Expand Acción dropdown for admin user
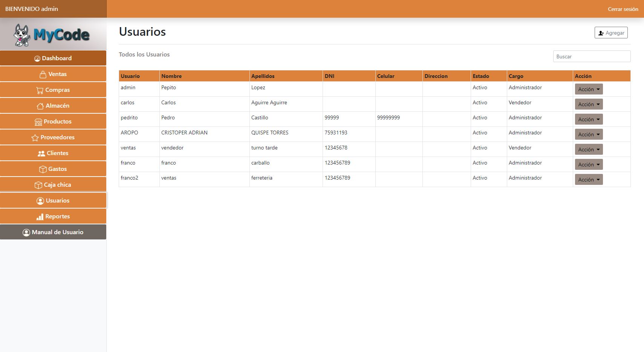 coord(589,89)
